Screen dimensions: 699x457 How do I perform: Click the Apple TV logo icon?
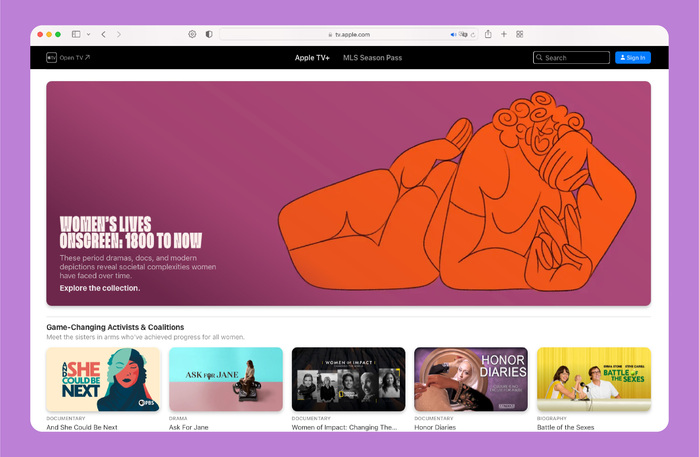[51, 58]
